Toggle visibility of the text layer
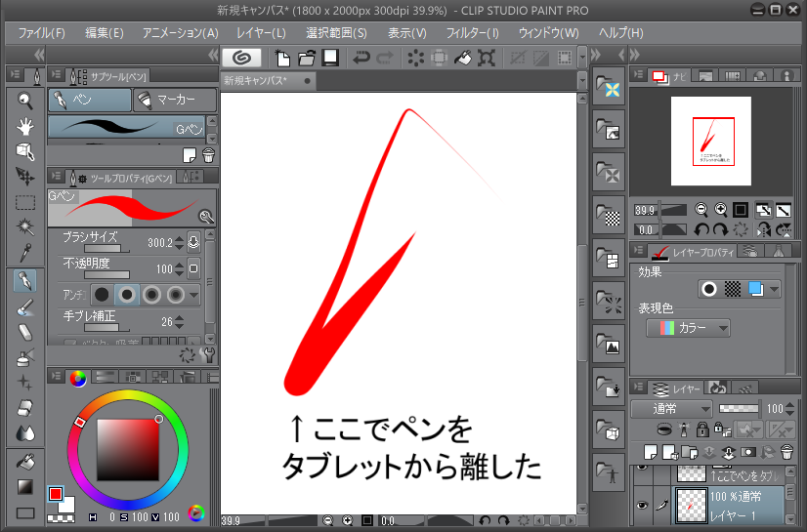Screen dimensions: 807x532 (x=642, y=471)
